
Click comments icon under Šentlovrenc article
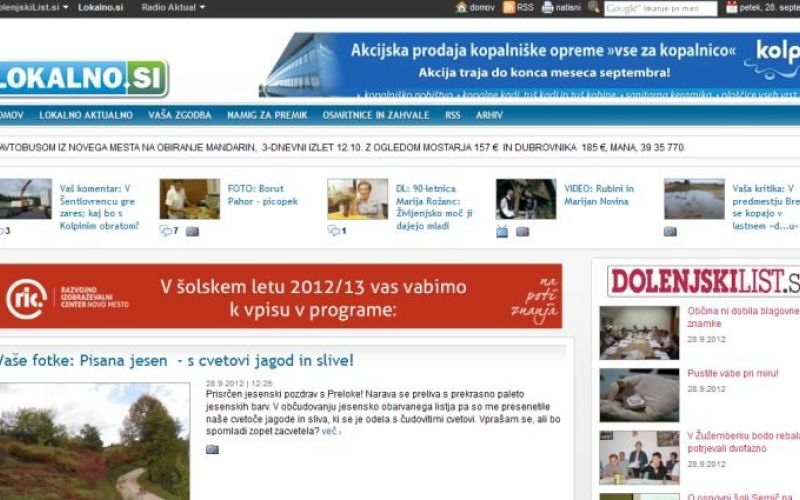[x=2, y=231]
